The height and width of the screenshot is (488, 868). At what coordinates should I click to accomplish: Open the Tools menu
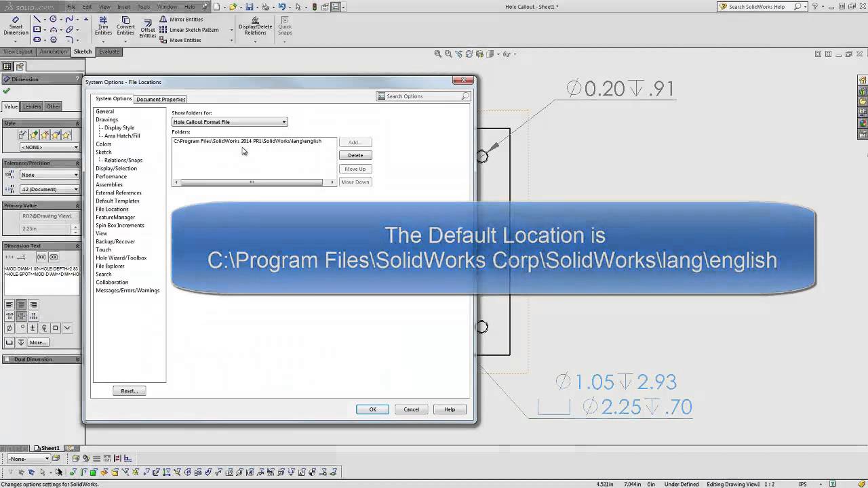(x=144, y=7)
